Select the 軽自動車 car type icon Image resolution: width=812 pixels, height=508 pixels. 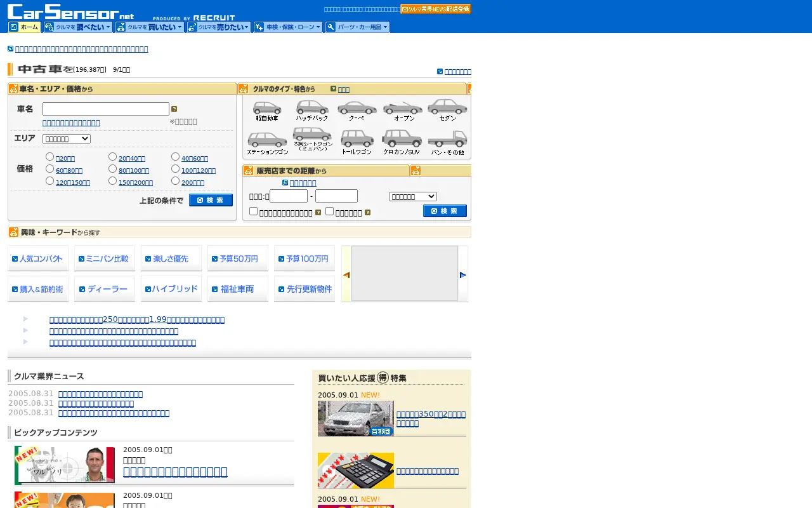(x=267, y=110)
